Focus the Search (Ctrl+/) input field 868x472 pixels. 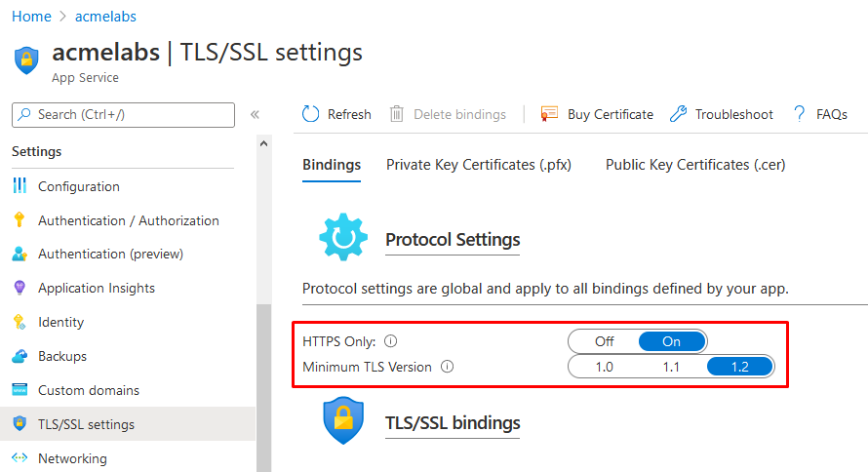tap(123, 114)
